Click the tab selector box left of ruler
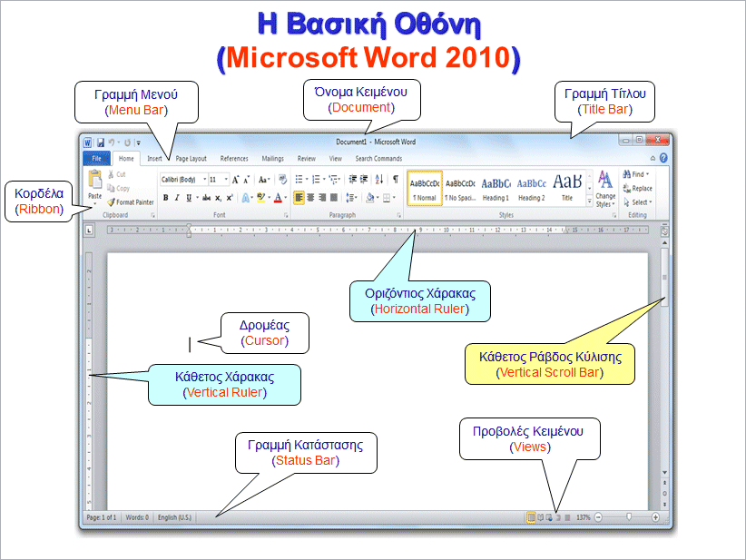 point(89,231)
